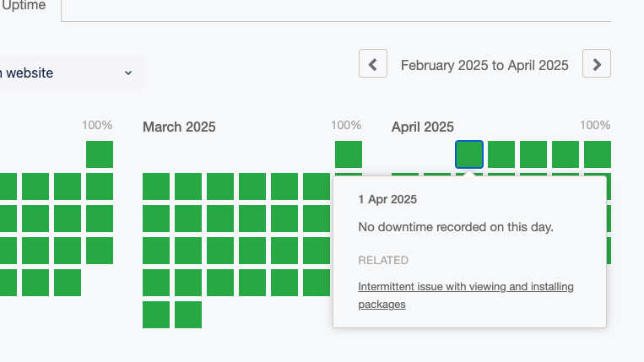Select the 2 March 2025 day square
This screenshot has height=362, width=644.
pyautogui.click(x=156, y=186)
